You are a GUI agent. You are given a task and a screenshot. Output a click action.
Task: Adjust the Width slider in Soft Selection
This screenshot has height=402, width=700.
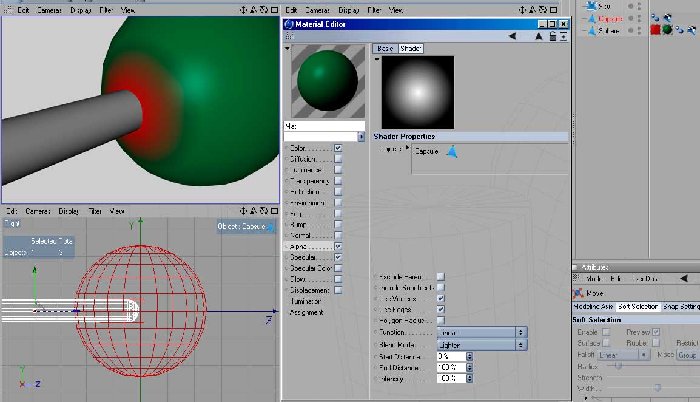[x=657, y=388]
